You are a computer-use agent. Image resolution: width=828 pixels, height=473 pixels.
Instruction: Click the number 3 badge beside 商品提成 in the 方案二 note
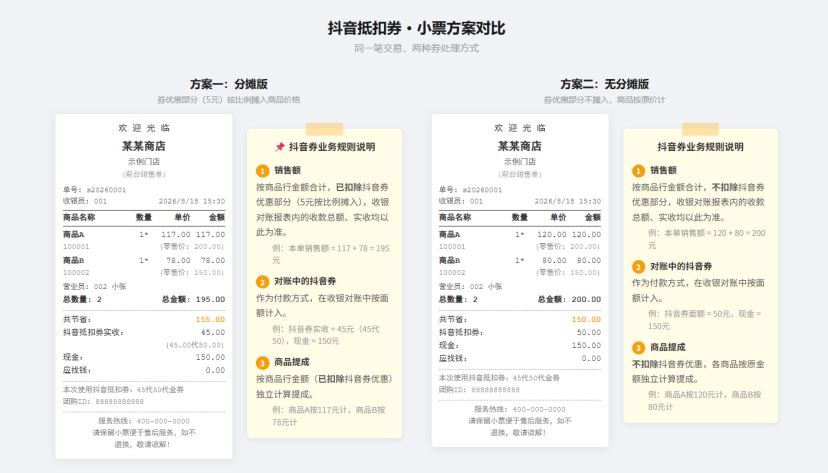coord(638,348)
